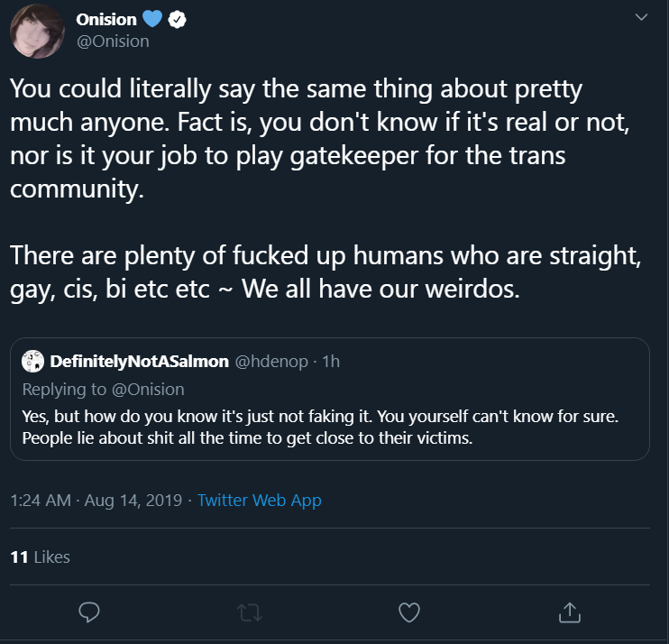Open the Twitter Web App link
Viewport: 669px width, 644px height.
click(x=260, y=501)
